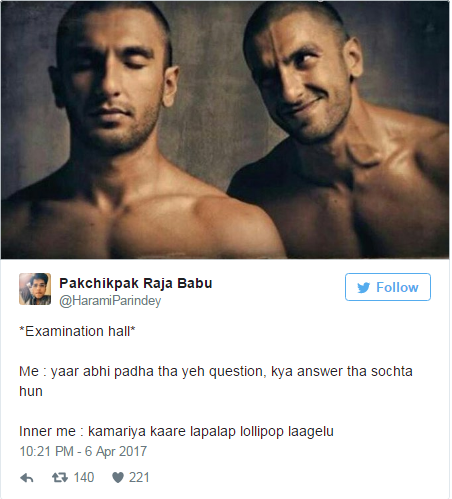452x499 pixels.
Task: Visit the @HaramiParindey handle
Action: point(110,301)
